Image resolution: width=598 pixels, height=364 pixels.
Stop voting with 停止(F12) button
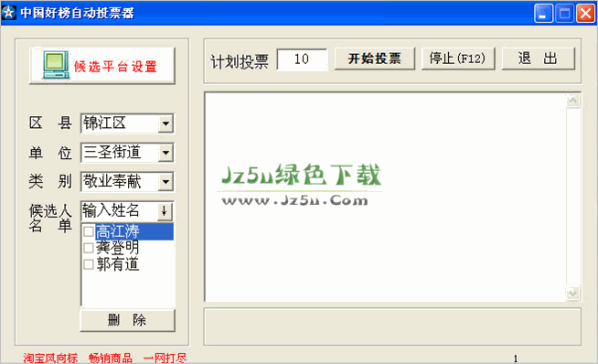[458, 59]
